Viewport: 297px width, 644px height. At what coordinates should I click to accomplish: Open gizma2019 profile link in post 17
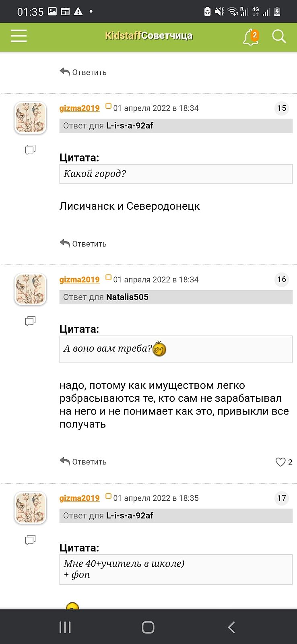(79, 498)
